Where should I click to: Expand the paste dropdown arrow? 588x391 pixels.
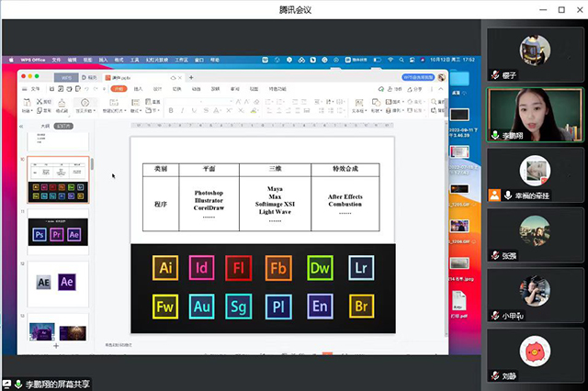tap(31, 111)
